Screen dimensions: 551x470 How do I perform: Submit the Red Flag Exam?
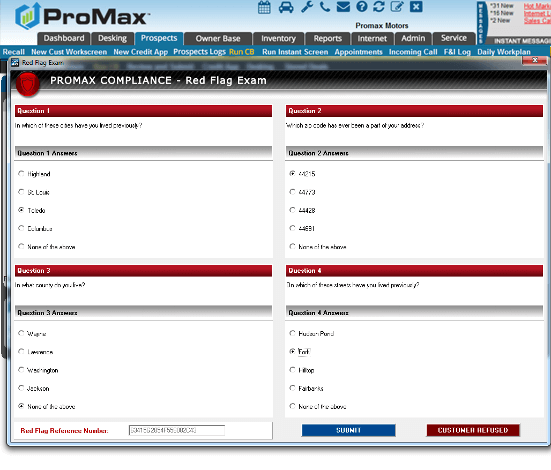[348, 430]
